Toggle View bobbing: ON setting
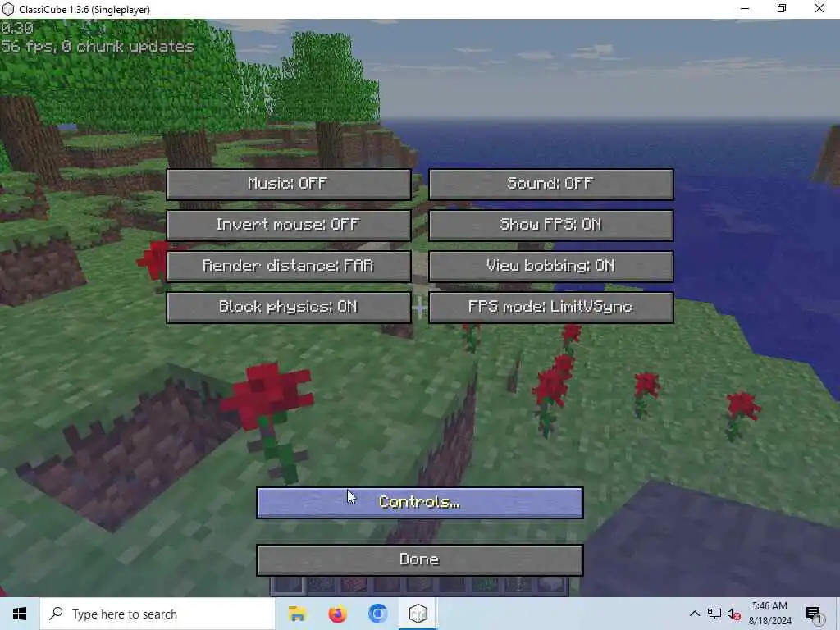 point(550,267)
